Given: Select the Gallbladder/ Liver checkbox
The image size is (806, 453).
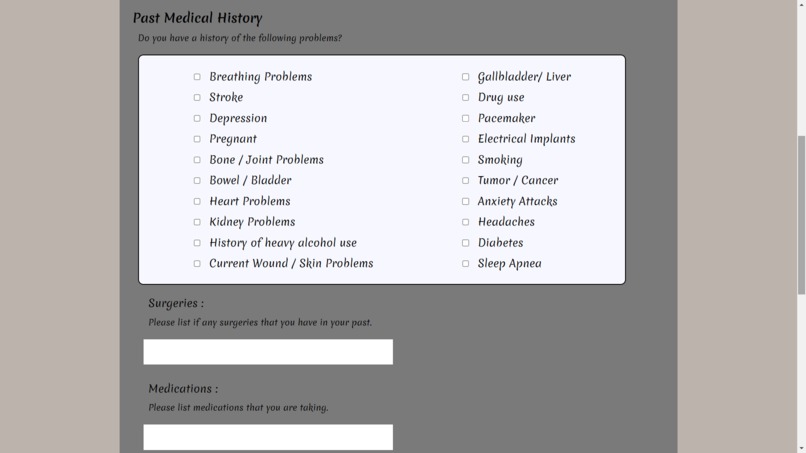Looking at the screenshot, I should tap(465, 77).
